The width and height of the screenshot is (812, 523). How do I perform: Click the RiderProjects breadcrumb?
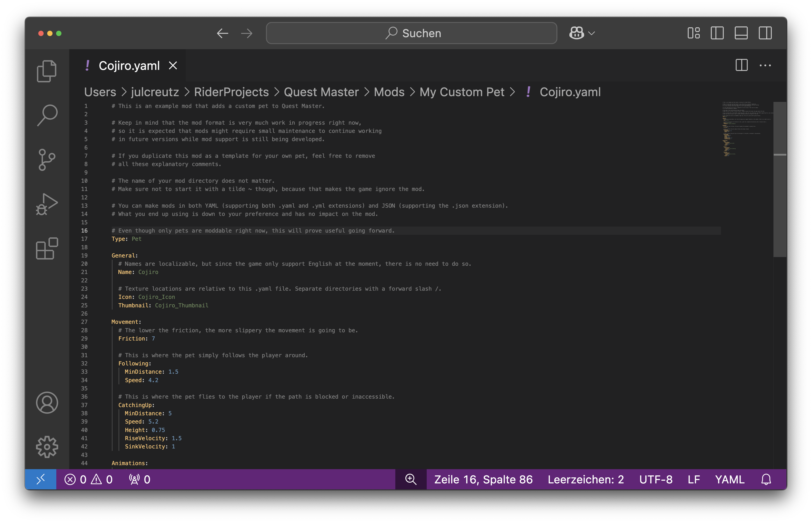point(231,92)
